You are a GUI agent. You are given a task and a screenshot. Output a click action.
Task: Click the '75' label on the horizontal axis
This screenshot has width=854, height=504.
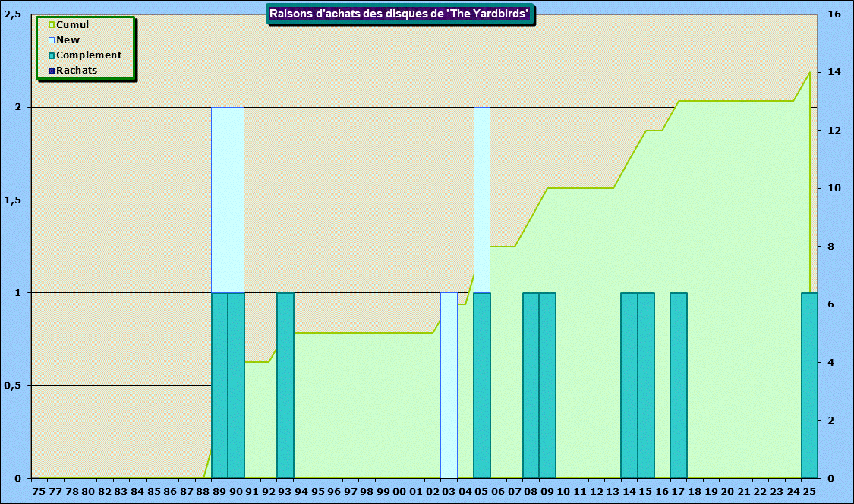point(39,492)
